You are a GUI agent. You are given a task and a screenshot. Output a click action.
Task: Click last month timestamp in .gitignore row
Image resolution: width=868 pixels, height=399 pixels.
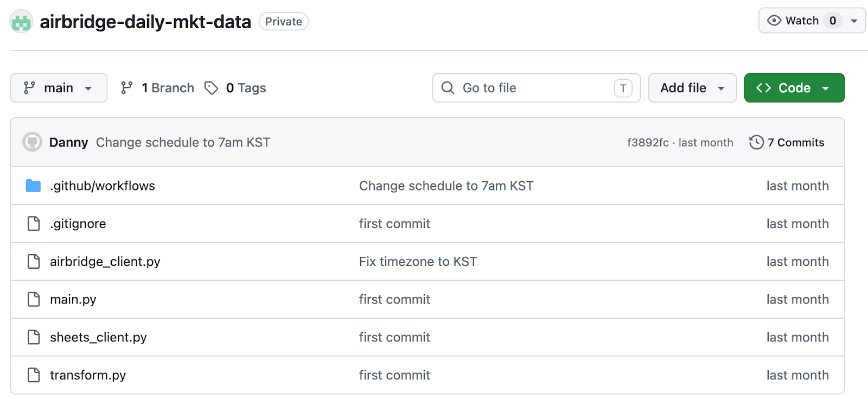coord(797,224)
